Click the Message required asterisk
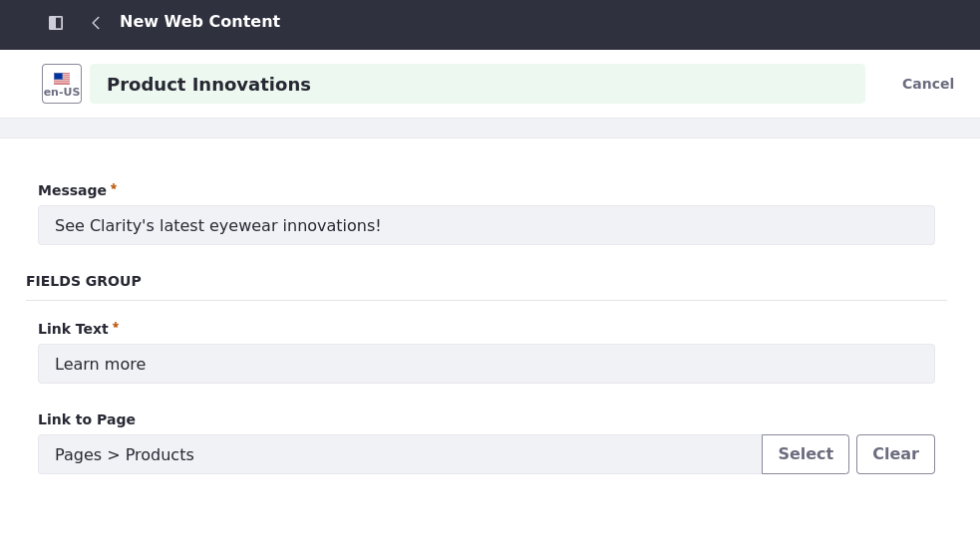The width and height of the screenshot is (980, 539). click(114, 187)
